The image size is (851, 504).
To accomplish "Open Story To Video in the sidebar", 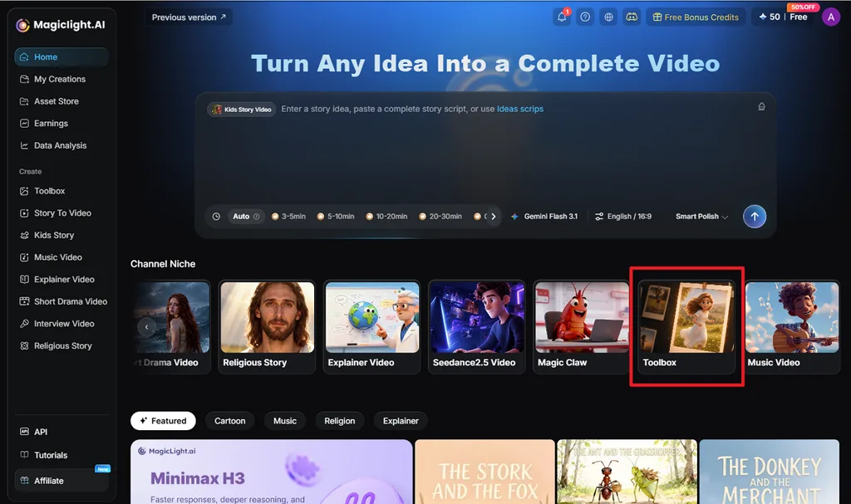I will tap(61, 213).
